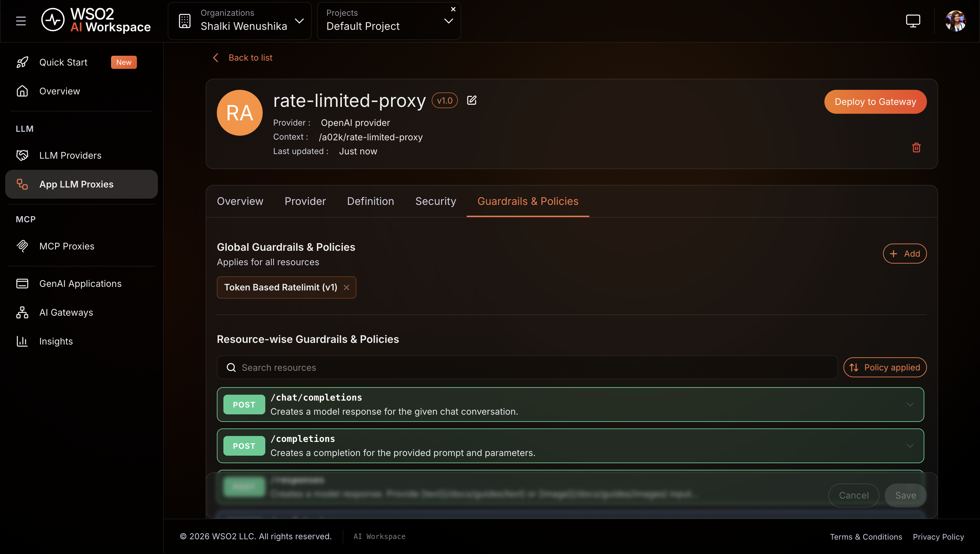The image size is (980, 554).
Task: Edit the rate-limited-proxy name with pencil icon
Action: pos(472,100)
